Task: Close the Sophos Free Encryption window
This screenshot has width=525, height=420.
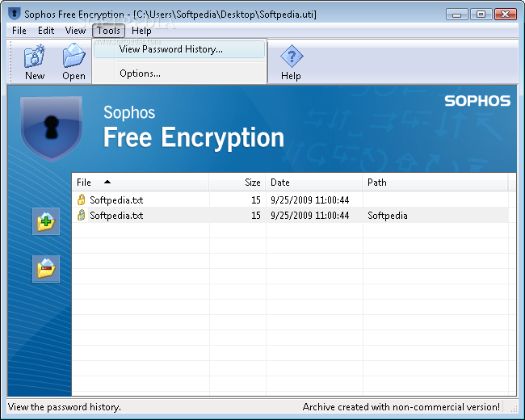Action: pyautogui.click(x=506, y=15)
